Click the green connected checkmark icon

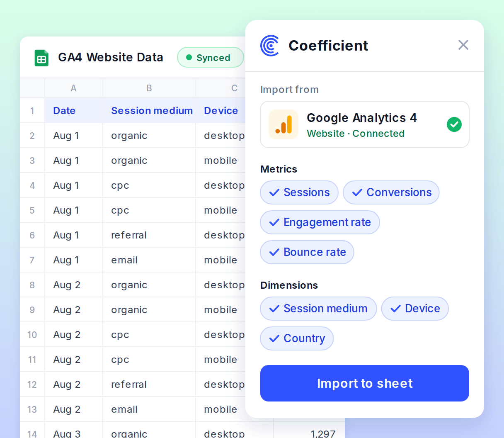point(454,124)
